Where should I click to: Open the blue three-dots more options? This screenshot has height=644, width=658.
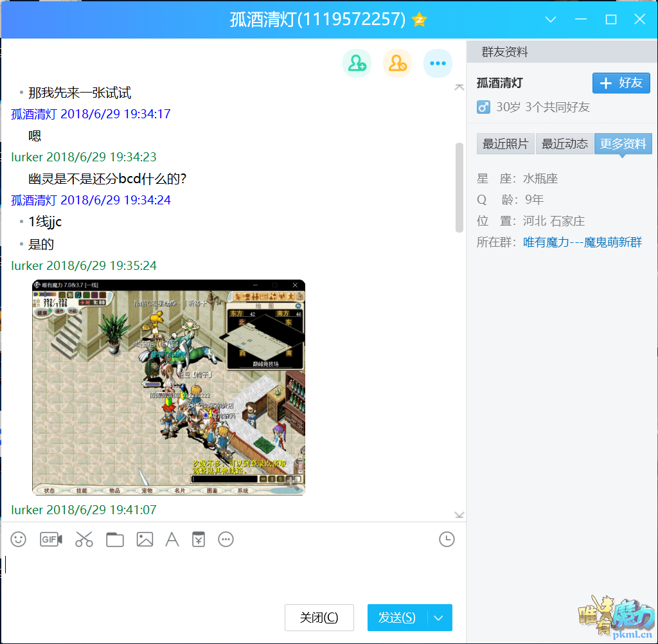438,64
